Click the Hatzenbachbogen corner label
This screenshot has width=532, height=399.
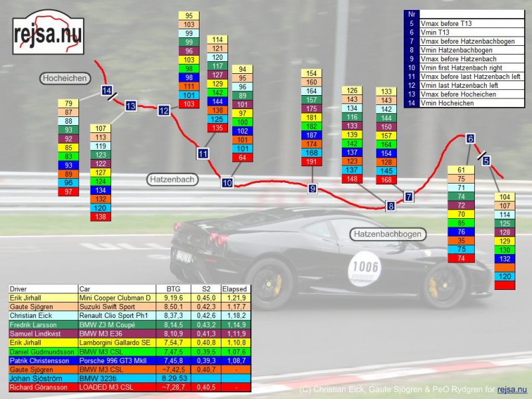tap(388, 234)
